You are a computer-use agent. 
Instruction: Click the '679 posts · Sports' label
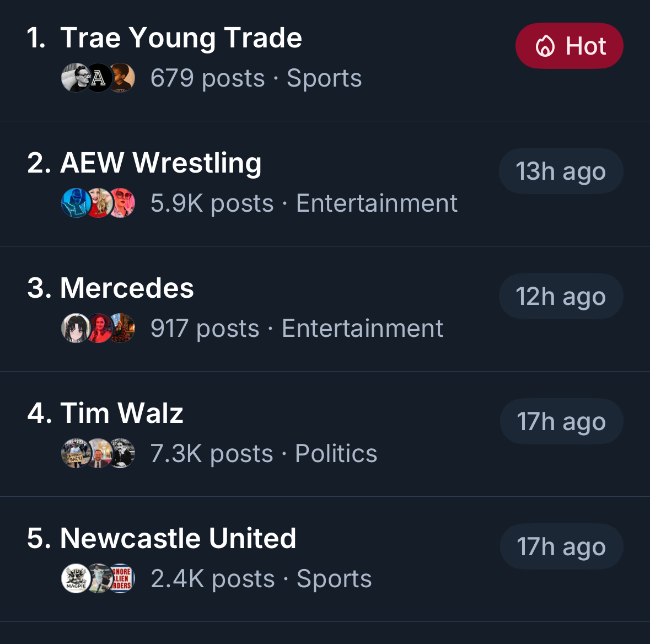pyautogui.click(x=256, y=78)
